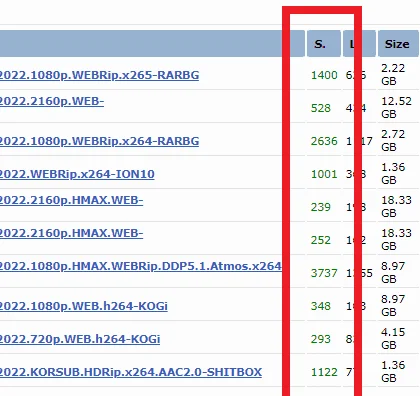Click 18.33 GB in the 239-seeder row

point(396,207)
